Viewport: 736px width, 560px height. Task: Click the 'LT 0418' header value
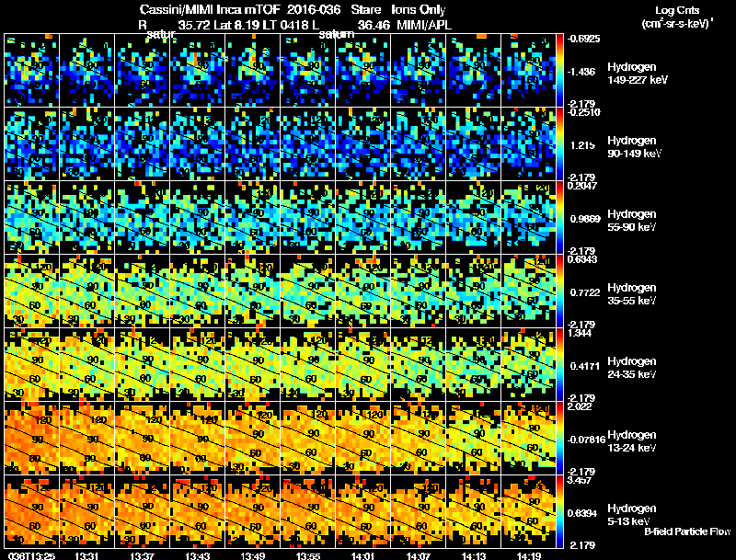pos(291,25)
